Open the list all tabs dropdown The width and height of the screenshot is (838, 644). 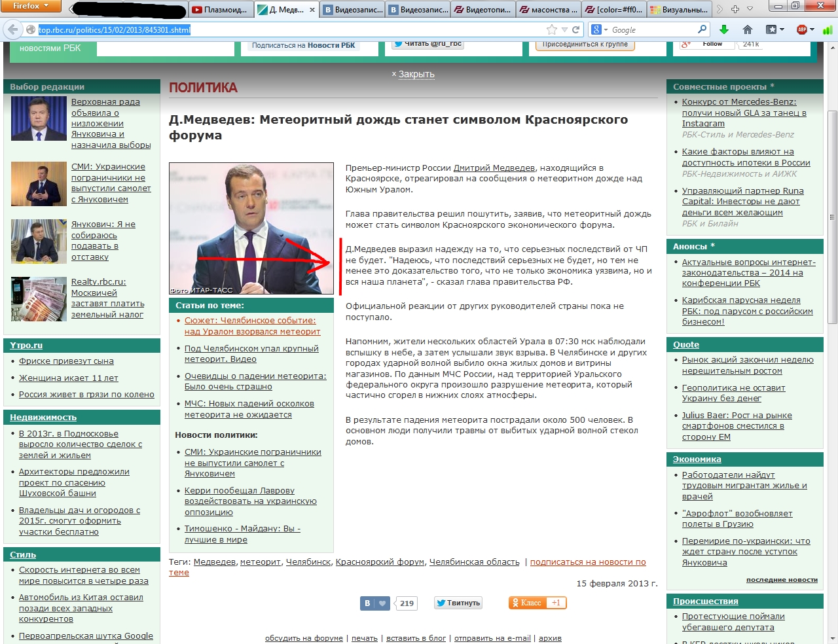pyautogui.click(x=750, y=9)
